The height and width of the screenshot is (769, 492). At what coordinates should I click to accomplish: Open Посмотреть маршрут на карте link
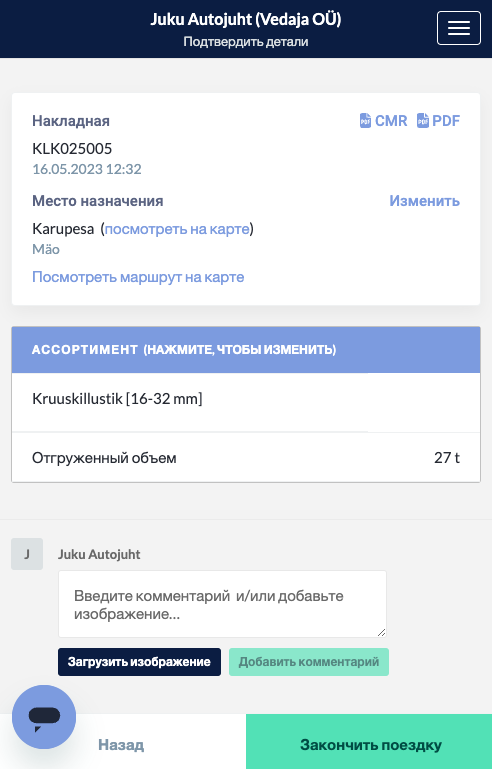click(x=138, y=277)
